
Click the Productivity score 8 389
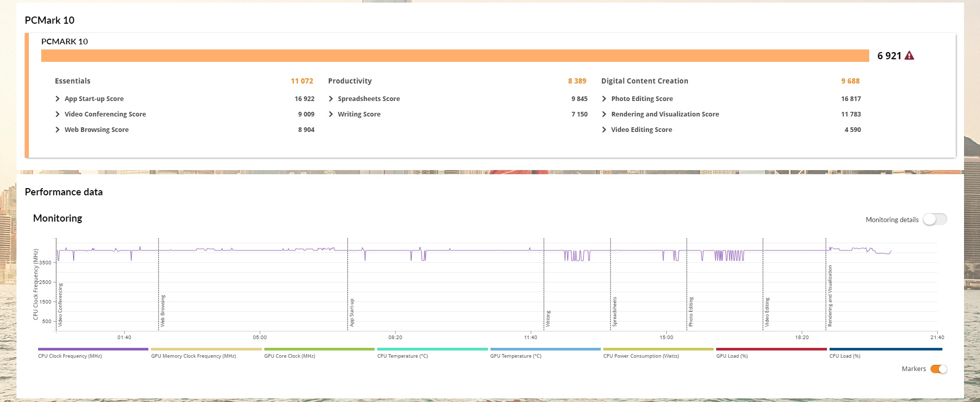point(577,81)
